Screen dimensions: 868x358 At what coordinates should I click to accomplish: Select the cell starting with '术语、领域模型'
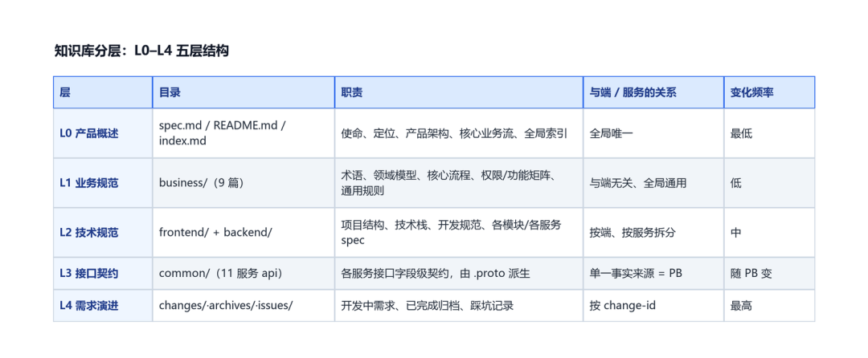pyautogui.click(x=459, y=184)
